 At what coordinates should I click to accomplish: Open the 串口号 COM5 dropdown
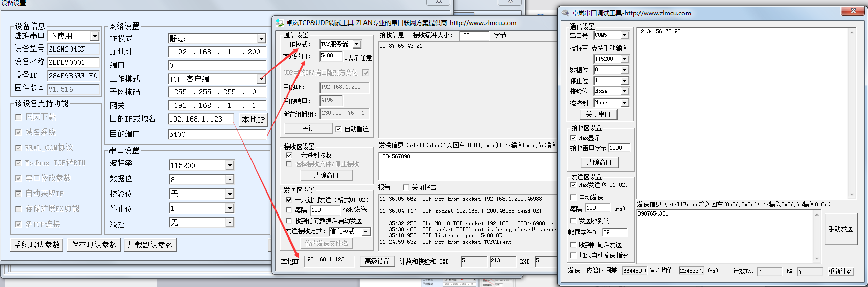624,35
